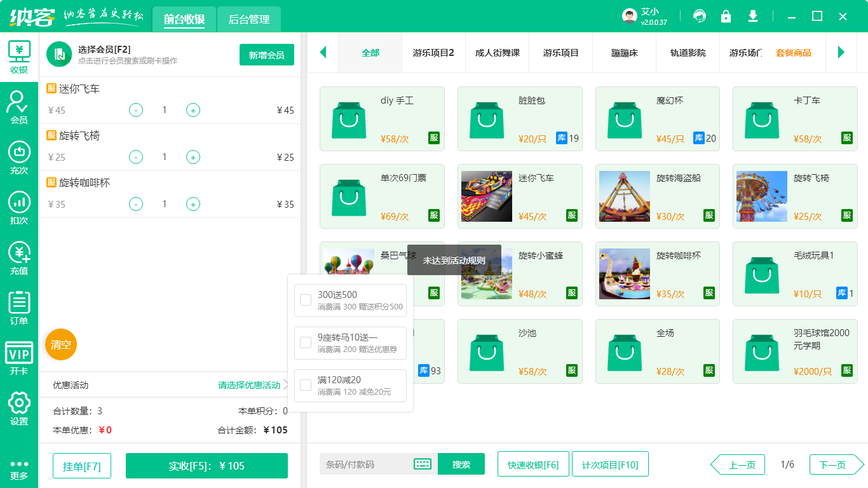Select the 收银 cashier icon in sidebar
The image size is (868, 488).
pyautogui.click(x=19, y=57)
